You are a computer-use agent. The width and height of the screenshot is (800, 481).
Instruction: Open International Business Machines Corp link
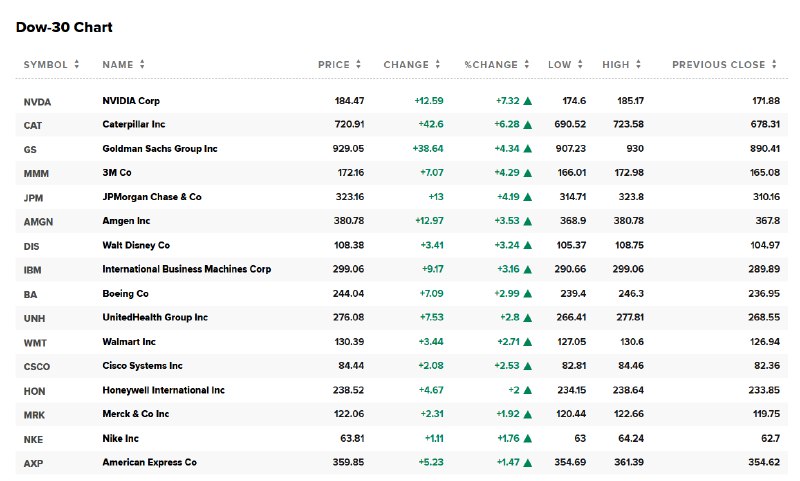[x=186, y=269]
